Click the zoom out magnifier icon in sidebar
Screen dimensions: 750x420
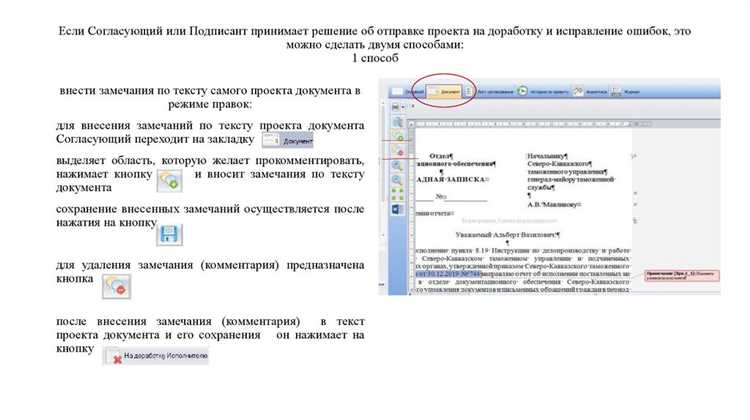(x=397, y=180)
